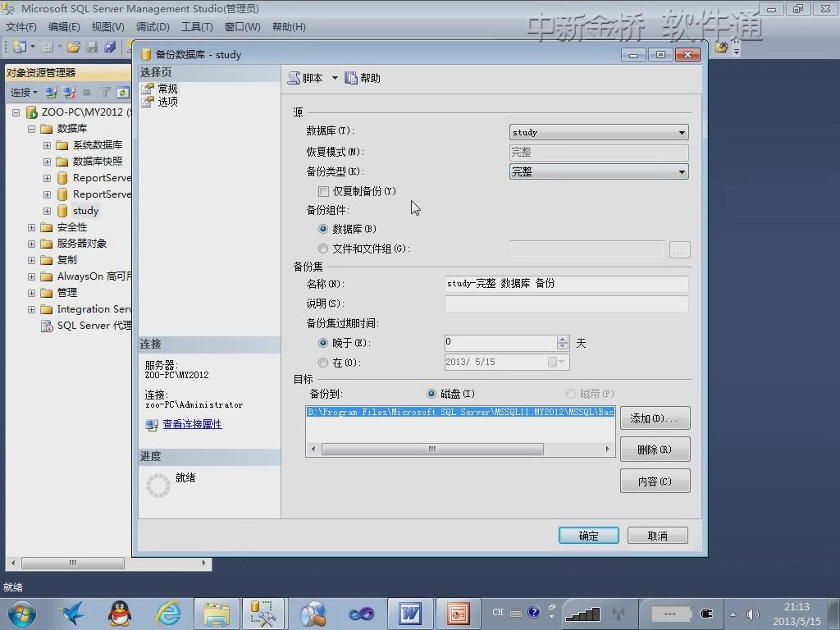Click the Open File folder icon
840x630 pixels.
coord(73,47)
